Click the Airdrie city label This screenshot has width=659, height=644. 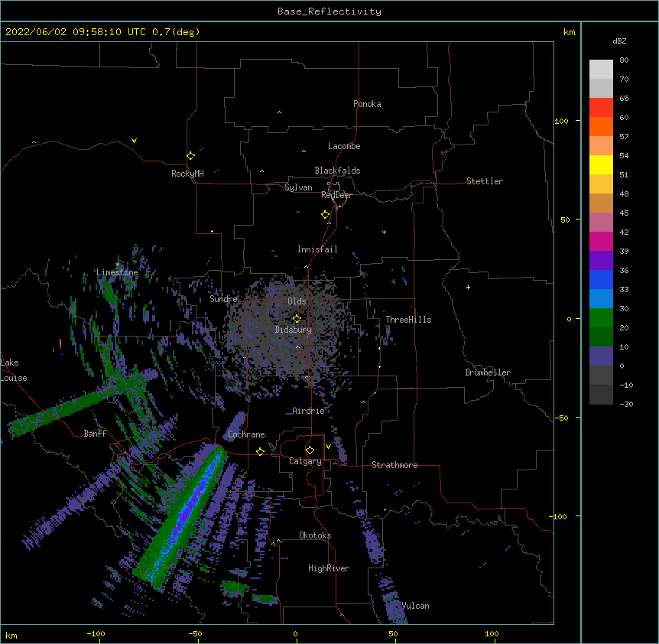(x=309, y=411)
